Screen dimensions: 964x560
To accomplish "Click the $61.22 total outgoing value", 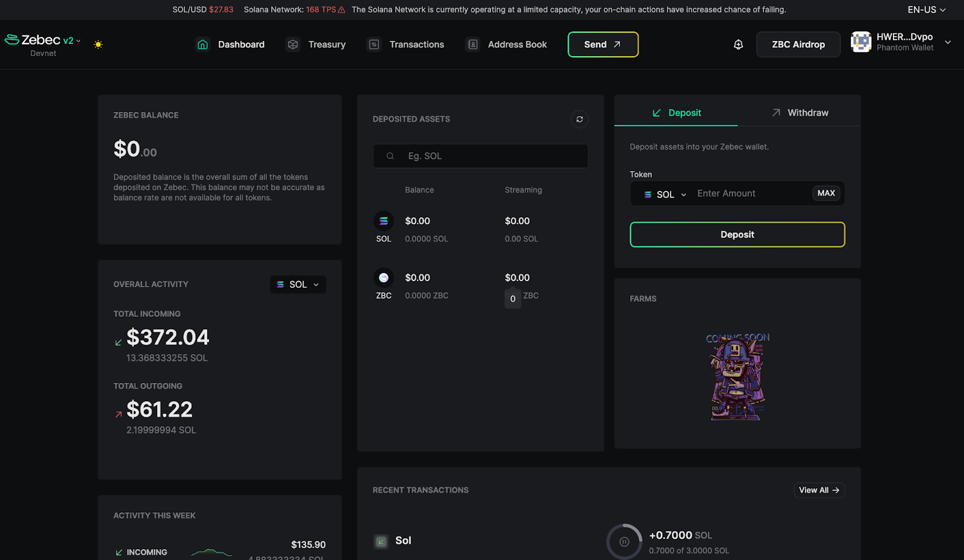I will point(160,409).
